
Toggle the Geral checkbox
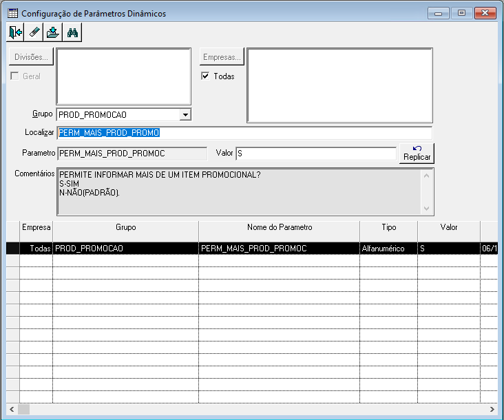click(14, 76)
